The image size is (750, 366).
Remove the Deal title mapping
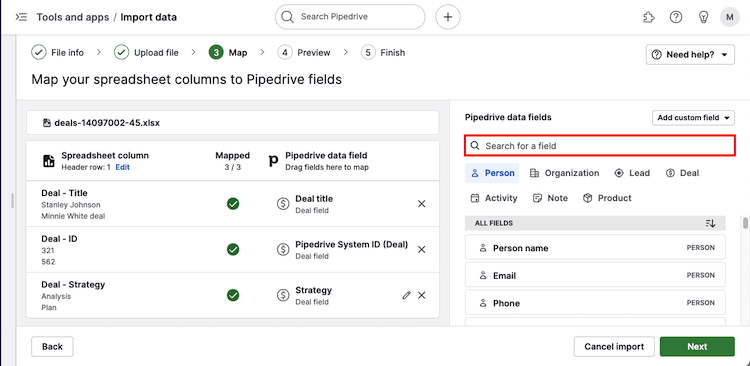(421, 204)
